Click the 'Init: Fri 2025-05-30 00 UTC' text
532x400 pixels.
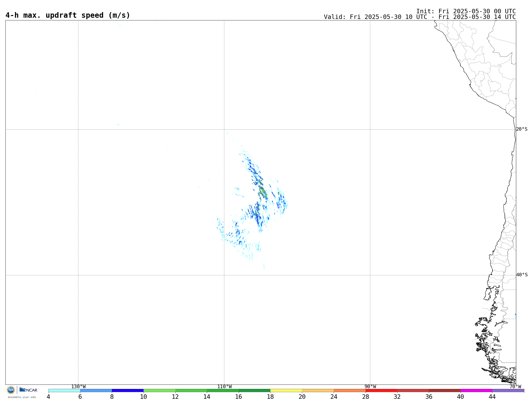466,11
